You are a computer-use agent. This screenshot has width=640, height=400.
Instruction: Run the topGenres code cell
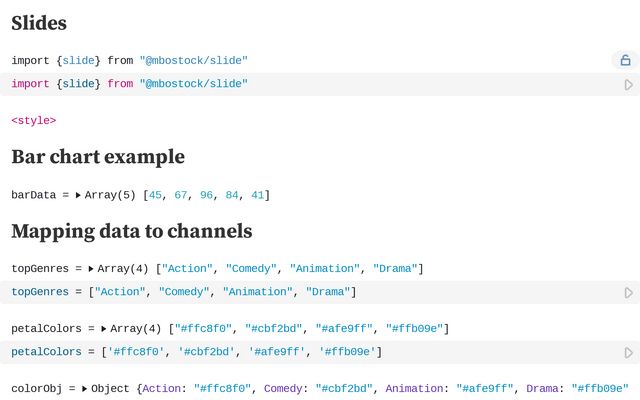628,293
